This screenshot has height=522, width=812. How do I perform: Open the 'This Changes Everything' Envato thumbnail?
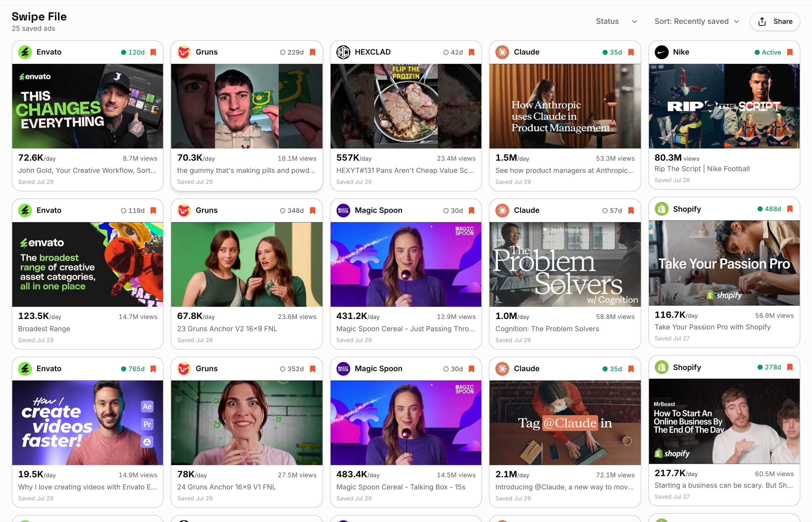pos(87,106)
